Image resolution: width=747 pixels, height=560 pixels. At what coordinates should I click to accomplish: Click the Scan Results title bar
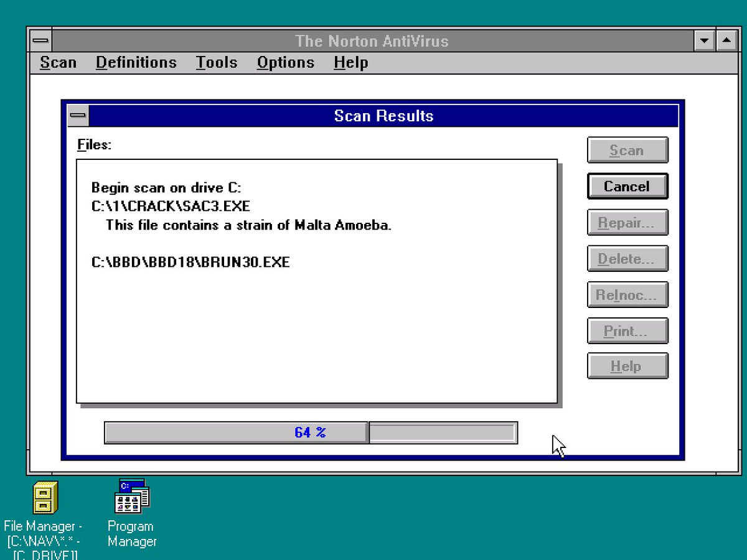click(383, 116)
